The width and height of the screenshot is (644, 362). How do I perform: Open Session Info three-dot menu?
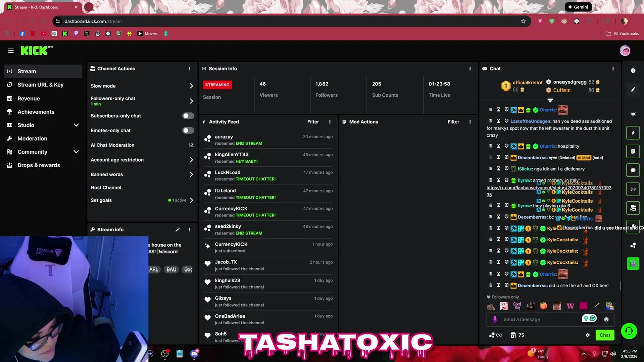[x=470, y=69]
